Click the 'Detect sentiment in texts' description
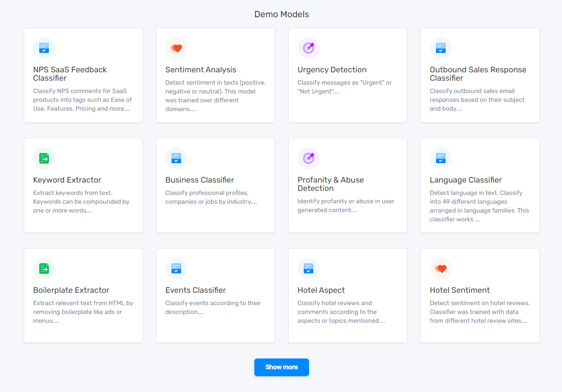The height and width of the screenshot is (392, 562). [x=216, y=96]
